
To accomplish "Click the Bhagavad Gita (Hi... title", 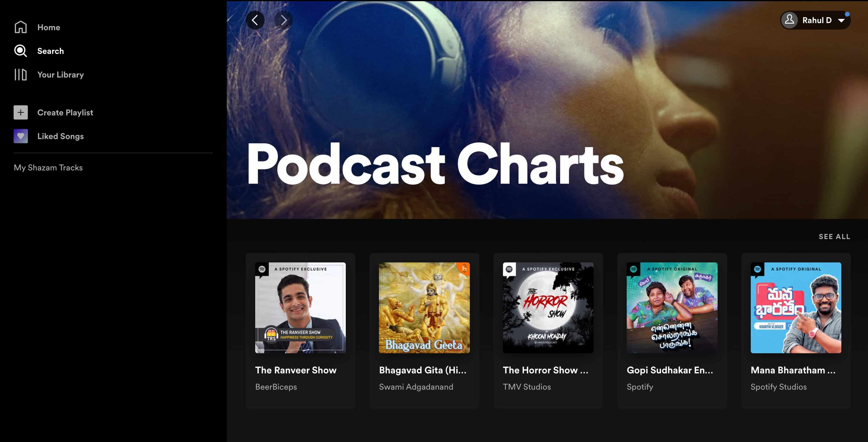I will point(423,370).
